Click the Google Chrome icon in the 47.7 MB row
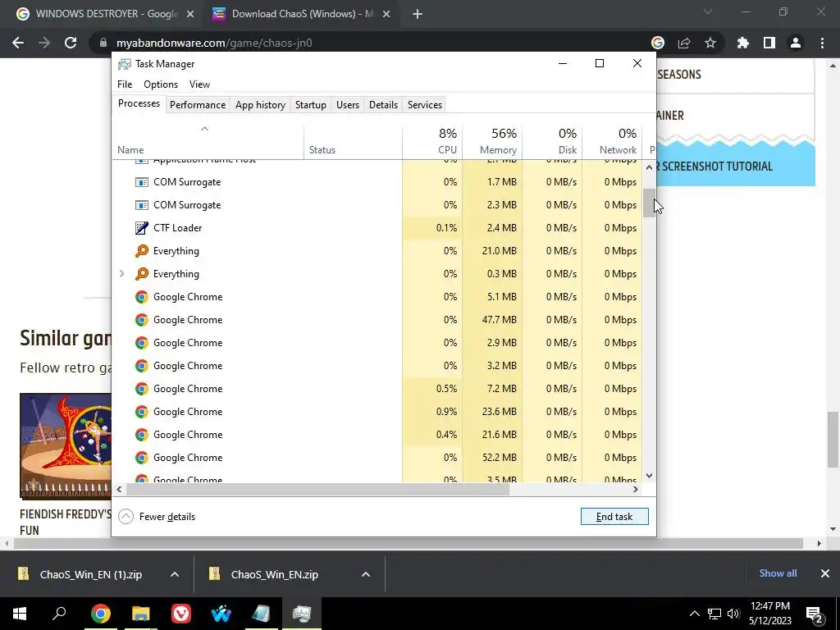This screenshot has height=630, width=840. tap(141, 320)
